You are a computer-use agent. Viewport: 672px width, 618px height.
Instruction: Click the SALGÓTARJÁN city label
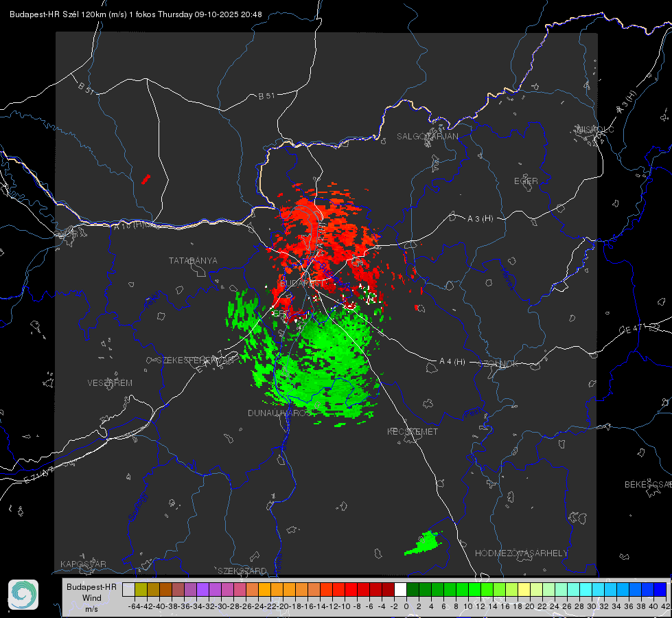pos(427,137)
